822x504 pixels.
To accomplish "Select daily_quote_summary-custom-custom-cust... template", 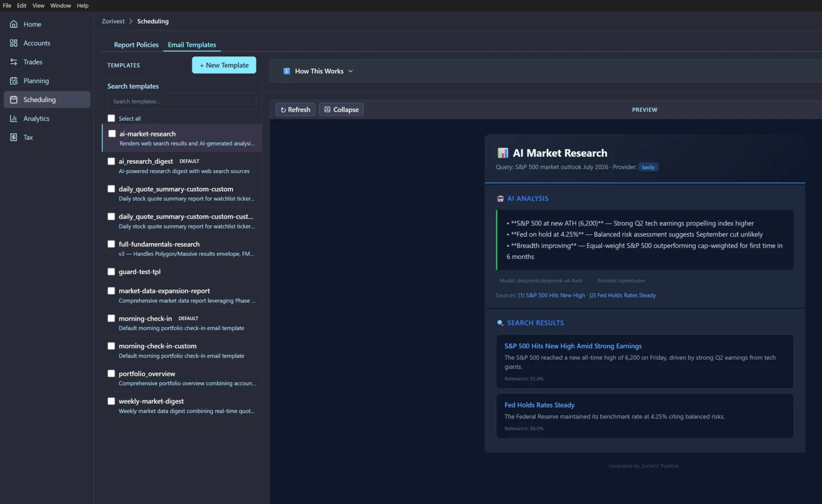I will pyautogui.click(x=186, y=216).
